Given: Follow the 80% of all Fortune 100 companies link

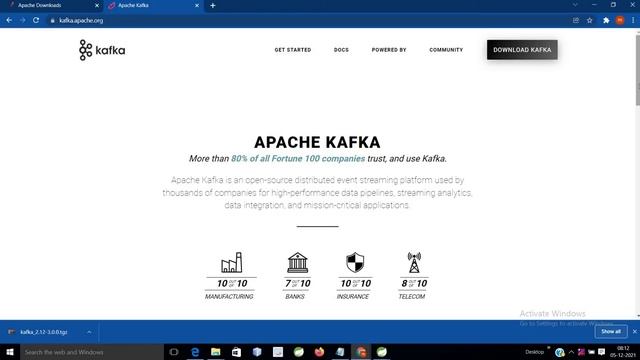Looking at the screenshot, I should (x=298, y=158).
